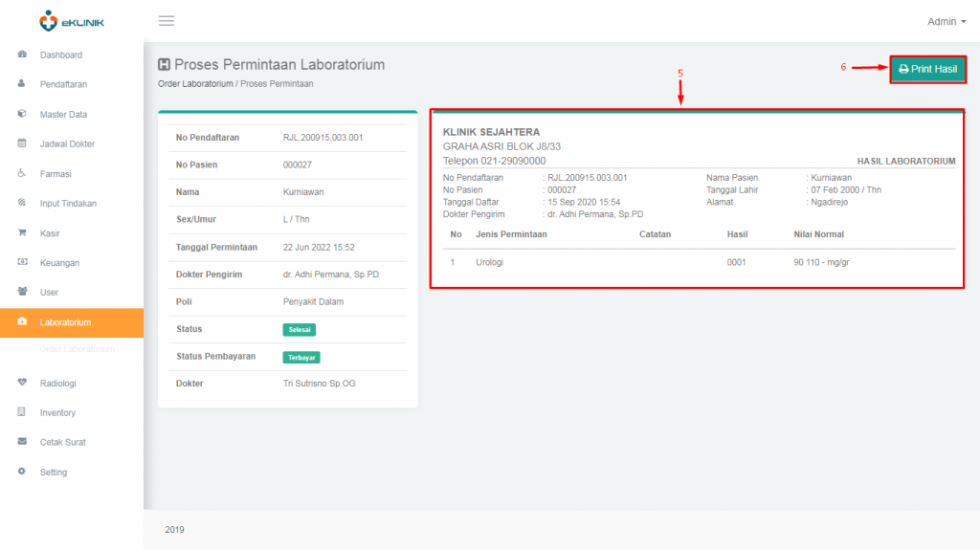
Task: Click the Radiologi heartbeat icon
Action: [x=22, y=383]
